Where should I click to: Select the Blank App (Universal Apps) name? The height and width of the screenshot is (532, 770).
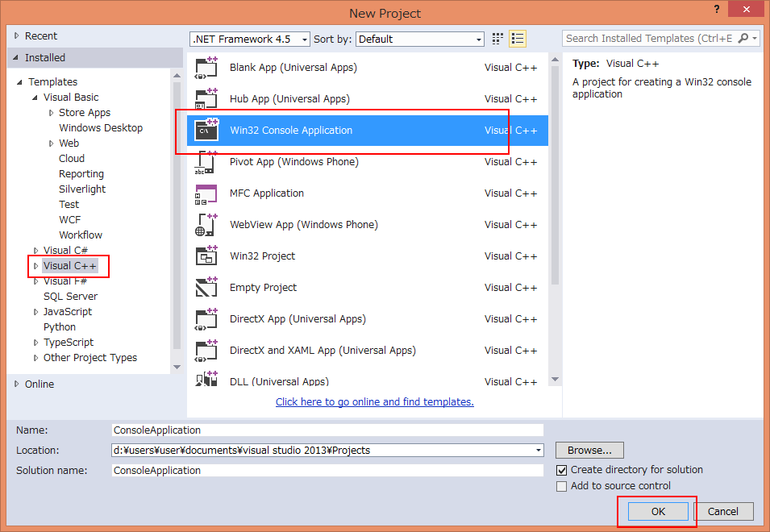coord(293,68)
